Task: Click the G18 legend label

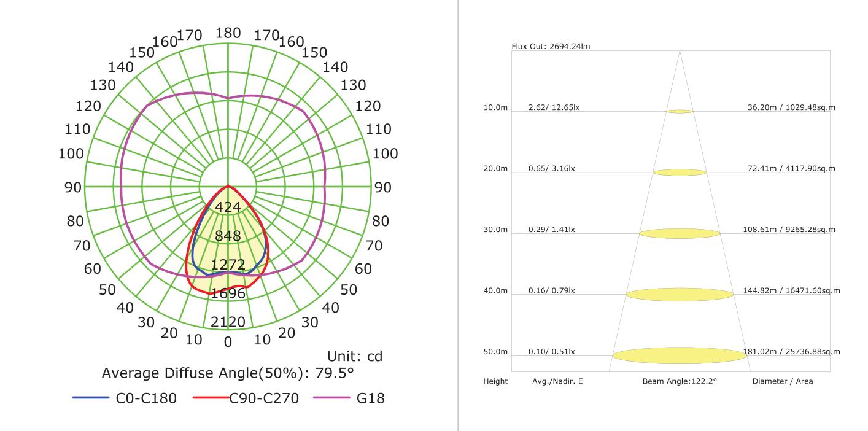Action: click(x=371, y=398)
